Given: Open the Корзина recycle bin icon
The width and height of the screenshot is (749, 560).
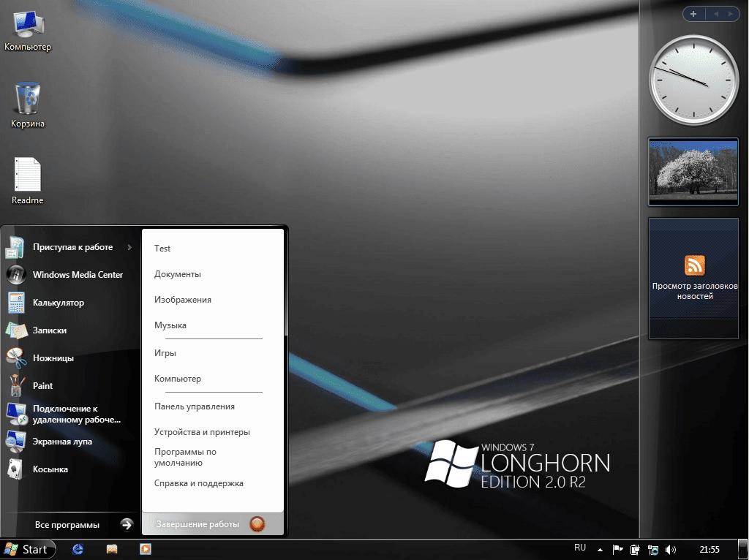Looking at the screenshot, I should click(x=28, y=105).
